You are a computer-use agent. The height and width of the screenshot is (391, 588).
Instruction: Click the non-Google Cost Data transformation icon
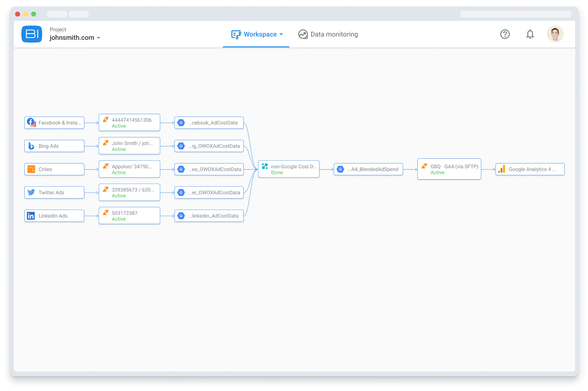(x=265, y=166)
